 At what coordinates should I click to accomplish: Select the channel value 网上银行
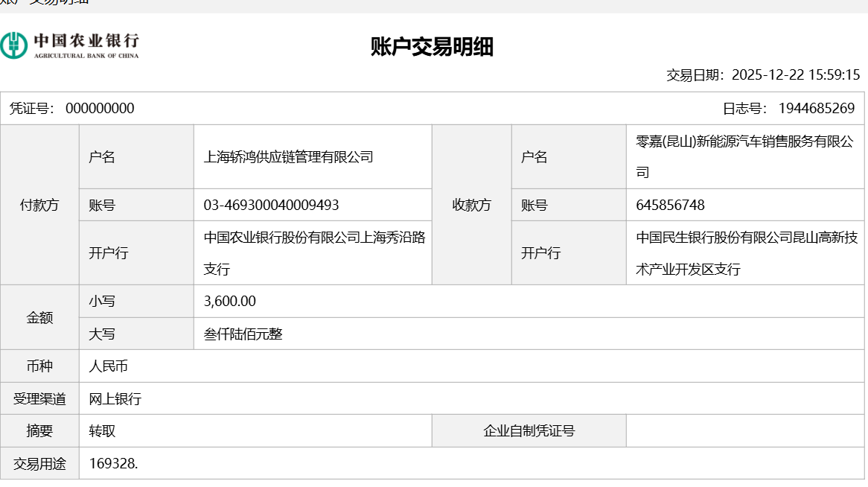click(x=115, y=399)
